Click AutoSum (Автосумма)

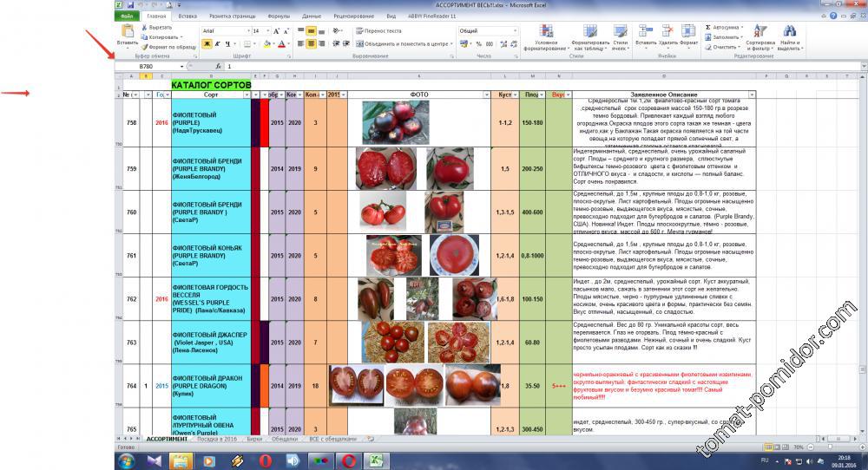tap(724, 27)
